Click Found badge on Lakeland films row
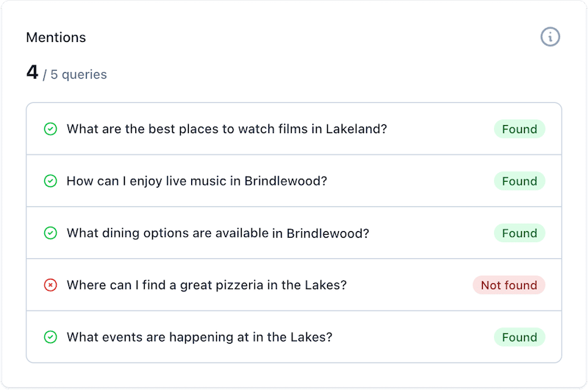Screen dimensions: 588x390 point(520,130)
